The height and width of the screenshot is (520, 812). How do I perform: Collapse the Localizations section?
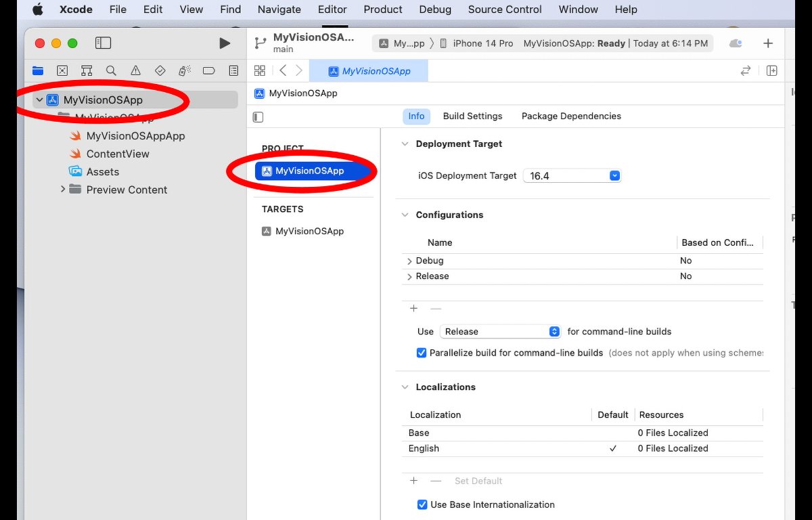coord(405,387)
